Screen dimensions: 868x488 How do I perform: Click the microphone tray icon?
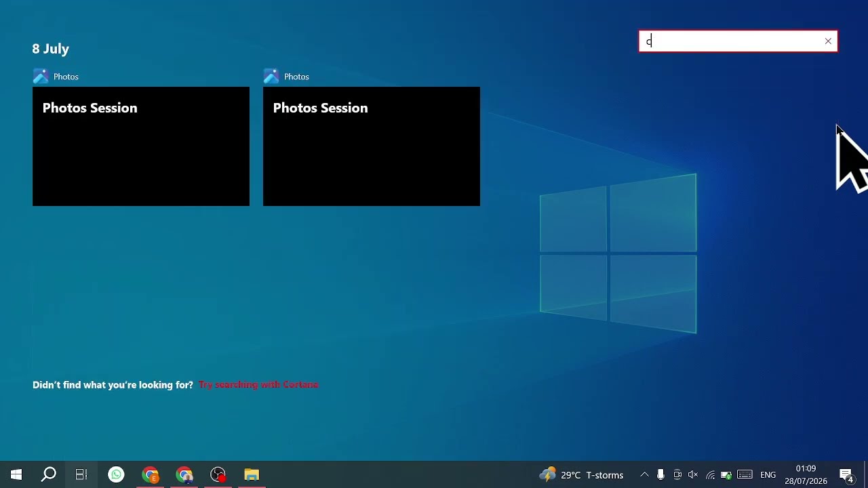[x=660, y=474]
